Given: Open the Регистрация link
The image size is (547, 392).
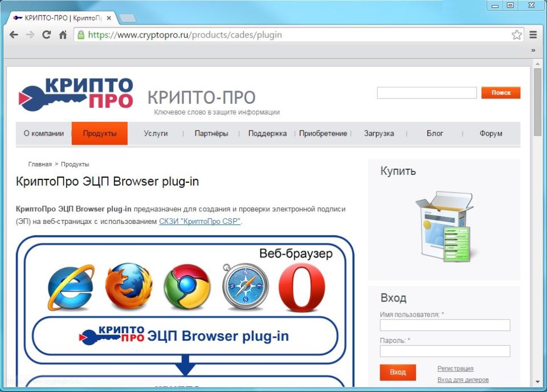Looking at the screenshot, I should tap(455, 368).
